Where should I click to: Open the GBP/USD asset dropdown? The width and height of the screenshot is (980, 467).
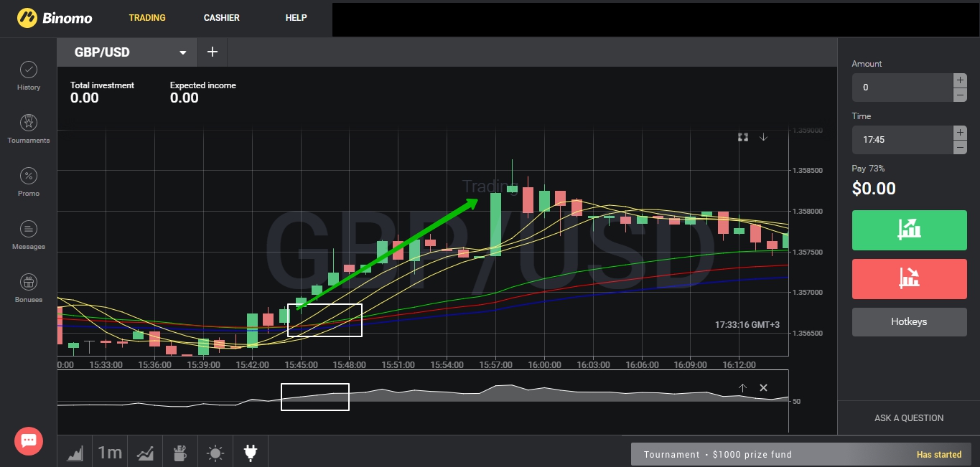click(127, 52)
